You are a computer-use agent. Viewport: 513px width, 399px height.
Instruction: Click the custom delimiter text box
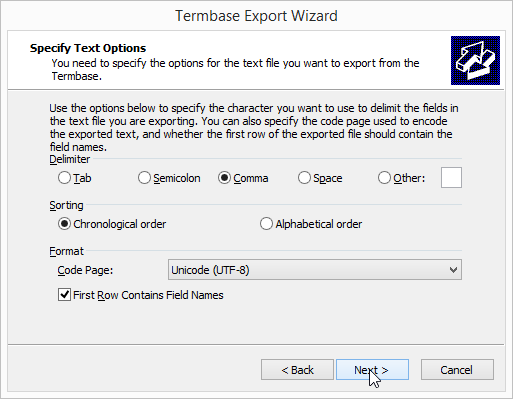[451, 178]
